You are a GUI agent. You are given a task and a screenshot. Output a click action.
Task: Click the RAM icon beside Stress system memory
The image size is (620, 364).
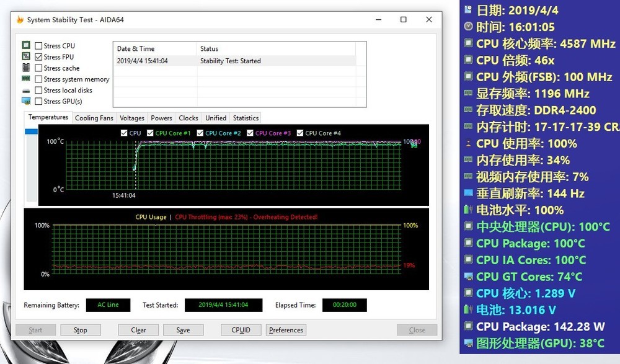click(x=26, y=79)
